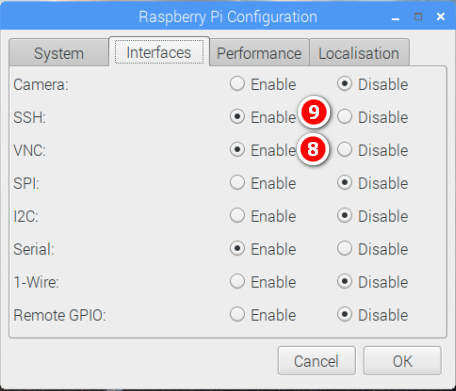Switch to the System tab
456x391 pixels.
pos(59,53)
